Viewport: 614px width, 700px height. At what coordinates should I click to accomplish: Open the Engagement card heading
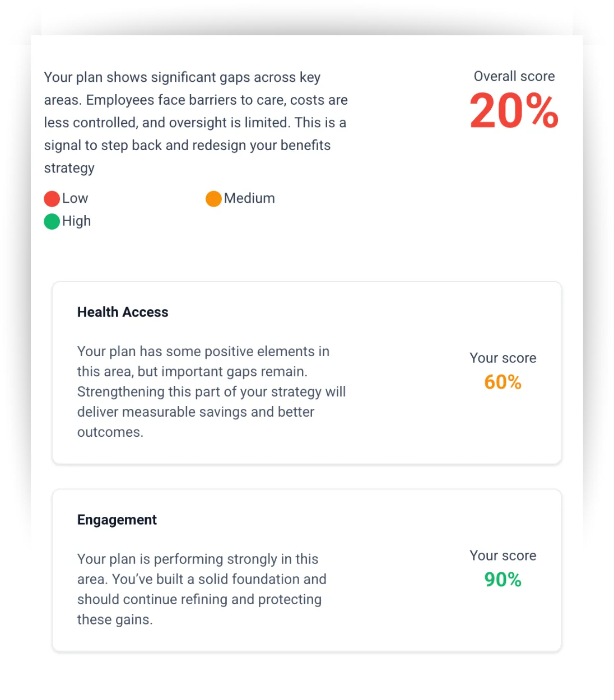click(117, 520)
